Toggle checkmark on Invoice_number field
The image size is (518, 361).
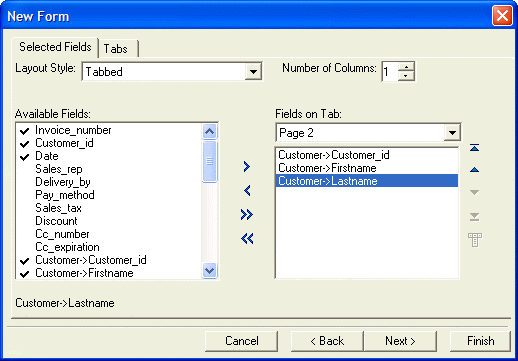24,131
